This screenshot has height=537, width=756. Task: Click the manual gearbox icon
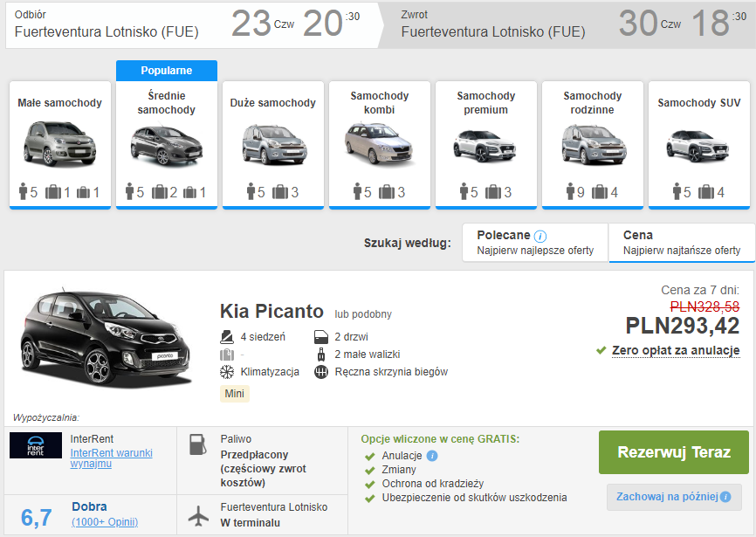[321, 372]
